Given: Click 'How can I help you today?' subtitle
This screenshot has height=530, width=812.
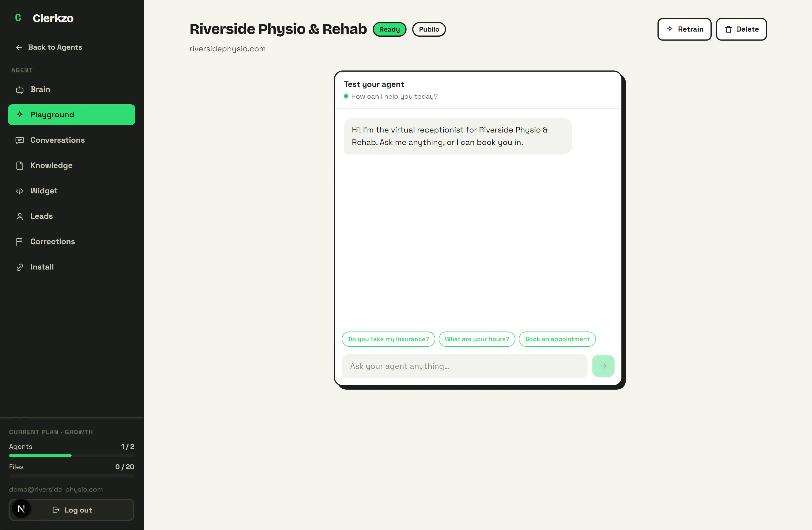Looking at the screenshot, I should (x=394, y=96).
